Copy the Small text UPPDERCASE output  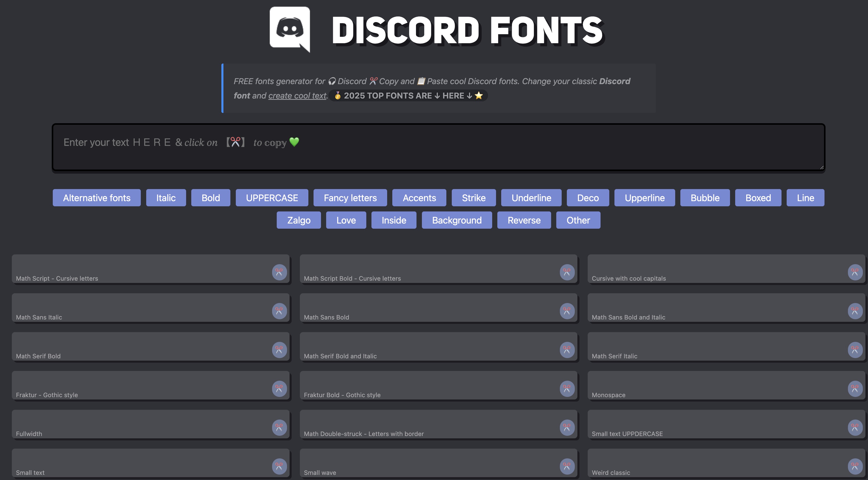coord(855,427)
